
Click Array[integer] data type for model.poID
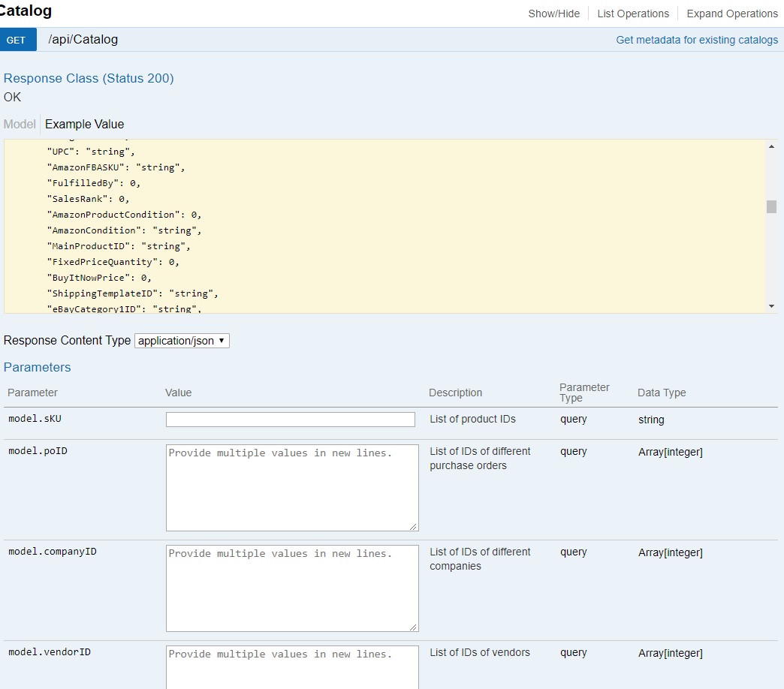tap(670, 452)
